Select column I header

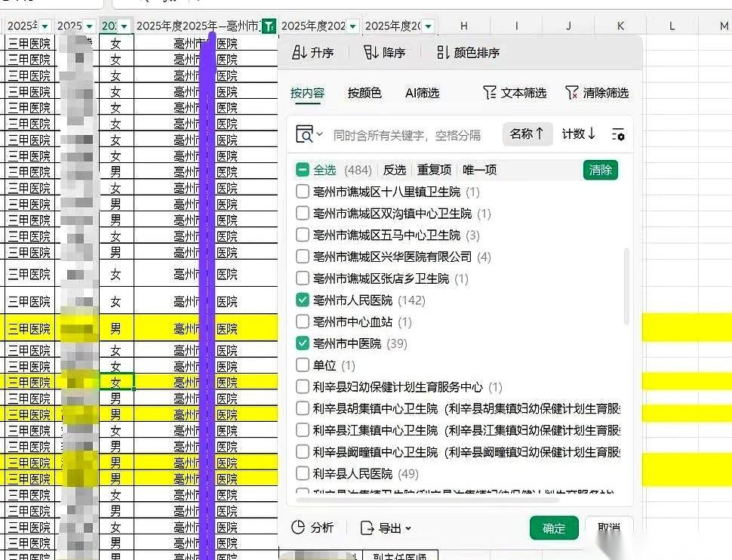(517, 26)
